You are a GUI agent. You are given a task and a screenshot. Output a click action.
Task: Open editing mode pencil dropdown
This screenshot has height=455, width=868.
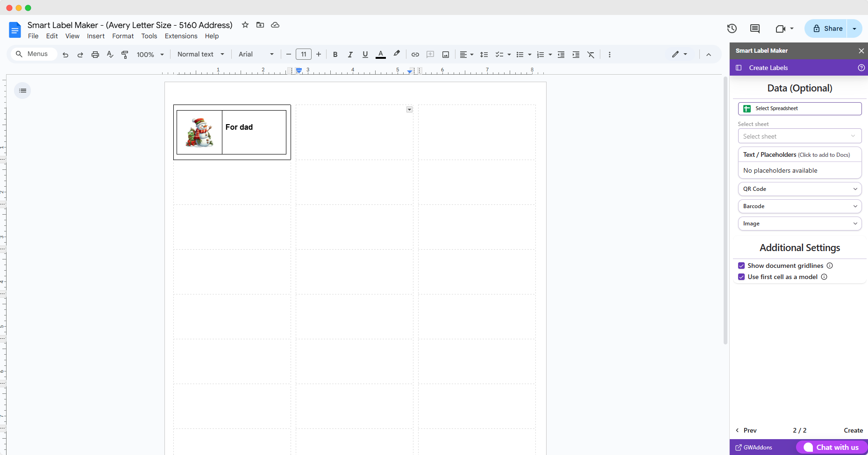(679, 54)
